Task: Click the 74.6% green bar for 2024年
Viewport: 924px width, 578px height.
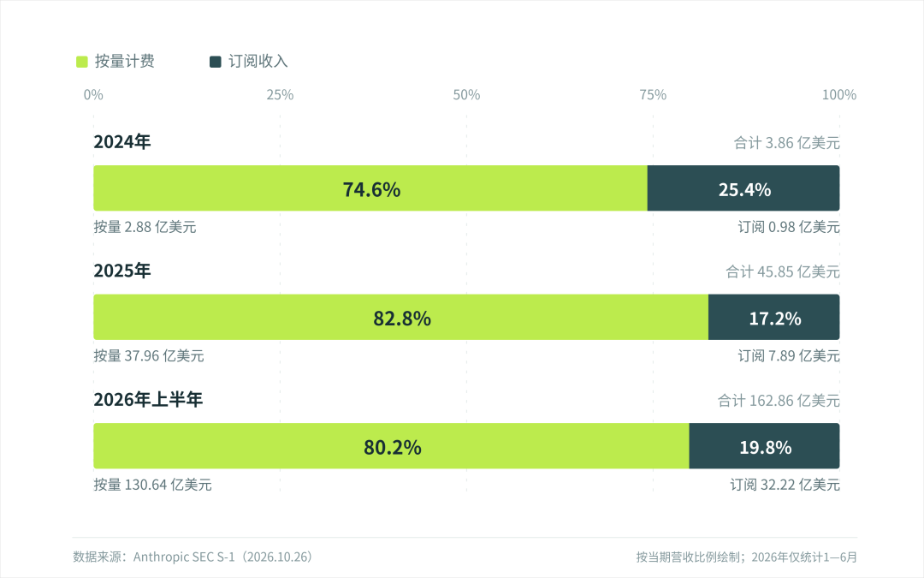Action: [370, 188]
